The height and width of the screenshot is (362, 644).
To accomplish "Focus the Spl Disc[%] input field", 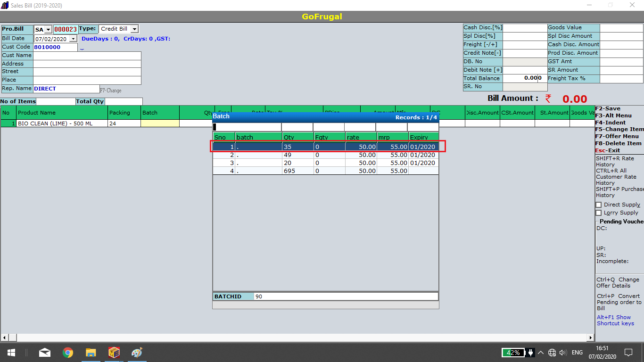I will tap(525, 36).
